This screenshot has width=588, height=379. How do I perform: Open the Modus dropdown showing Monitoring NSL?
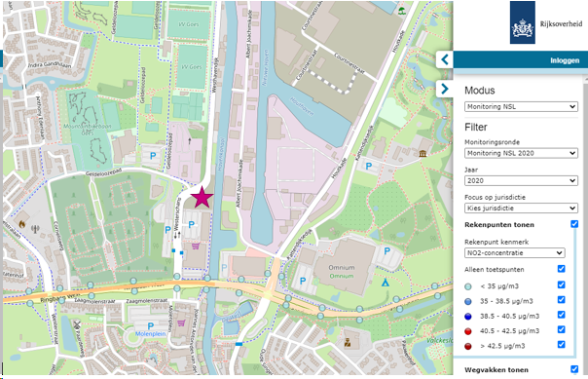click(521, 106)
